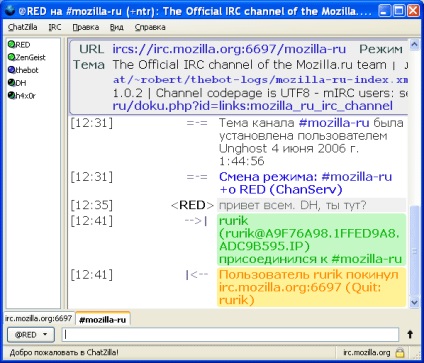Click the green status icon beside RED
This screenshot has height=363, width=424.
click(11, 44)
